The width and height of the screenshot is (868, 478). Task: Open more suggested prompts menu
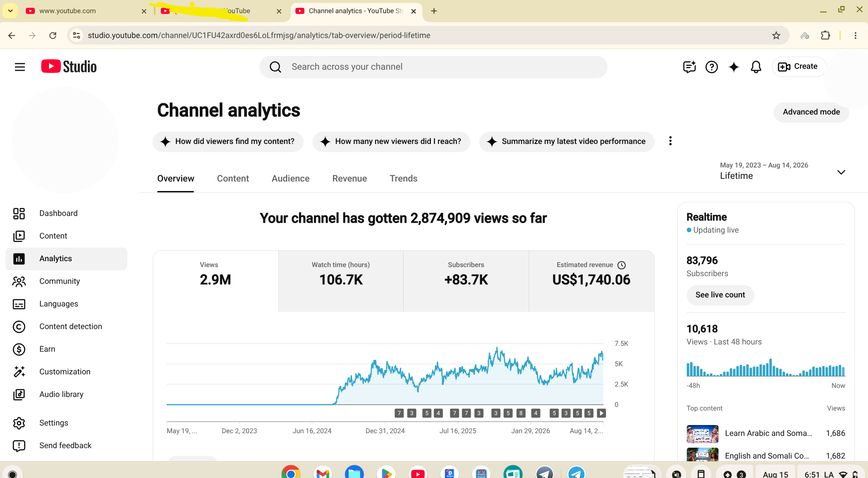670,141
